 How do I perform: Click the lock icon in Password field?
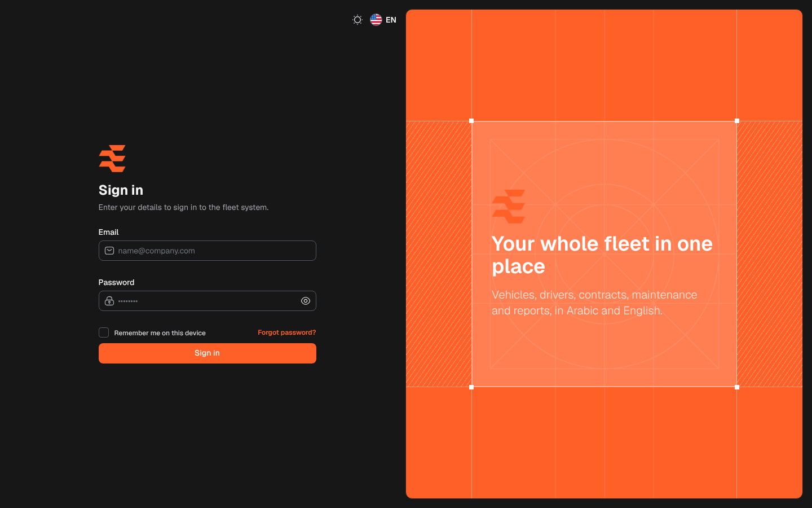tap(109, 301)
